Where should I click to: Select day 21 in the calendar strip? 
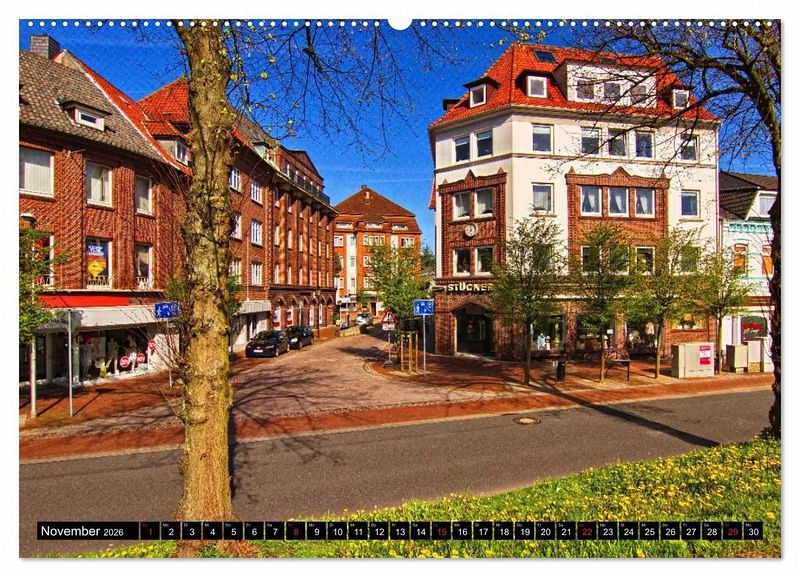point(566,531)
